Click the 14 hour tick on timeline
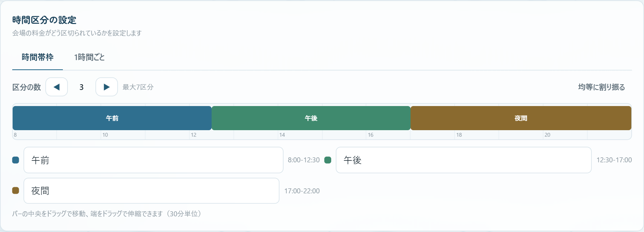644x232 pixels. (x=282, y=135)
